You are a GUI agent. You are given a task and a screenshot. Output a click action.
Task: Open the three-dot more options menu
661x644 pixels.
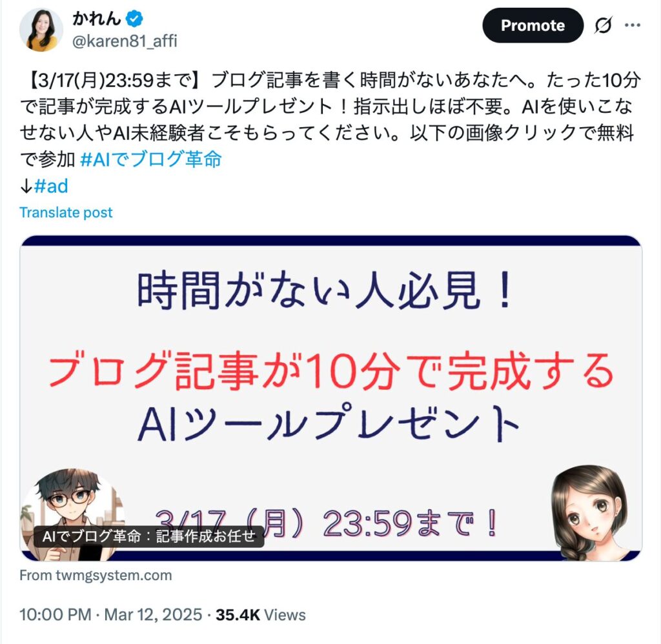(633, 25)
